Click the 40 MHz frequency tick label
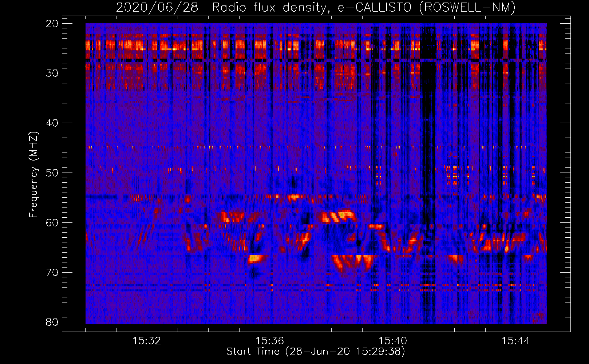 point(52,123)
